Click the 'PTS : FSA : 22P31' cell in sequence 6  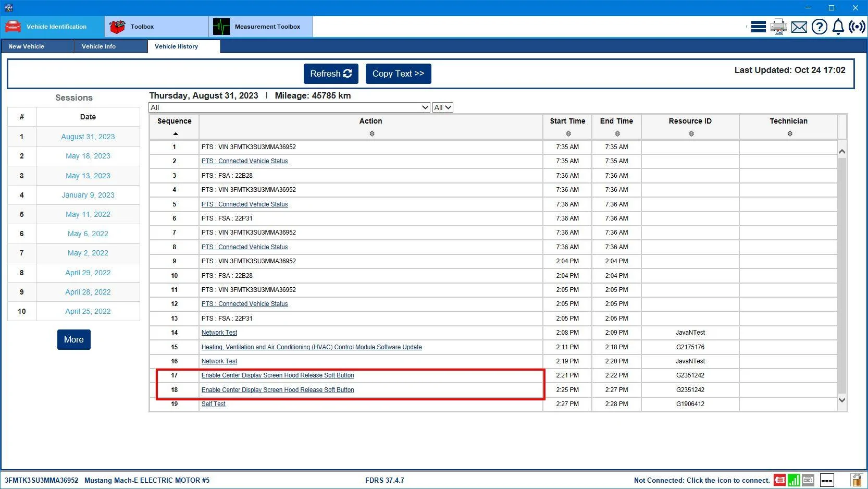pyautogui.click(x=370, y=218)
